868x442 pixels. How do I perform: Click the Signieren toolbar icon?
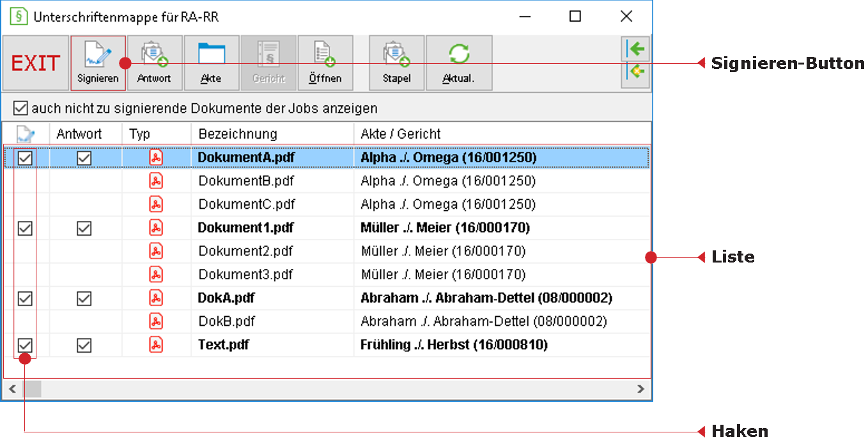click(98, 63)
